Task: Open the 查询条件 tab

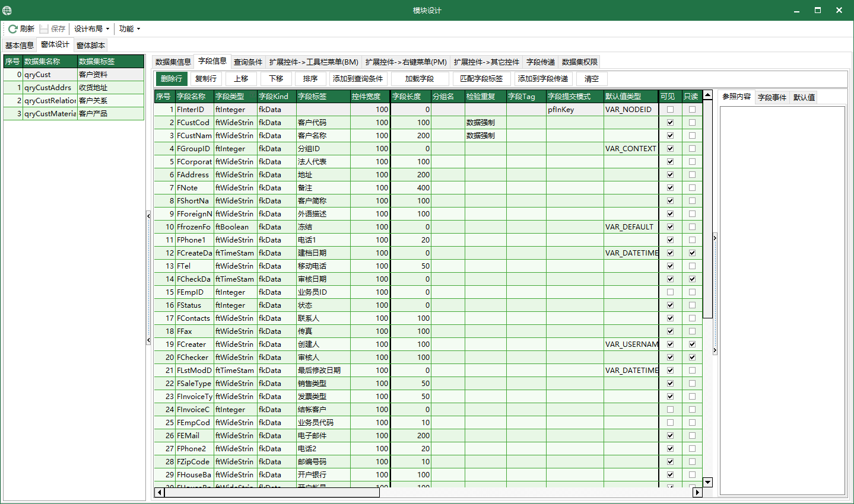Action: pyautogui.click(x=248, y=62)
